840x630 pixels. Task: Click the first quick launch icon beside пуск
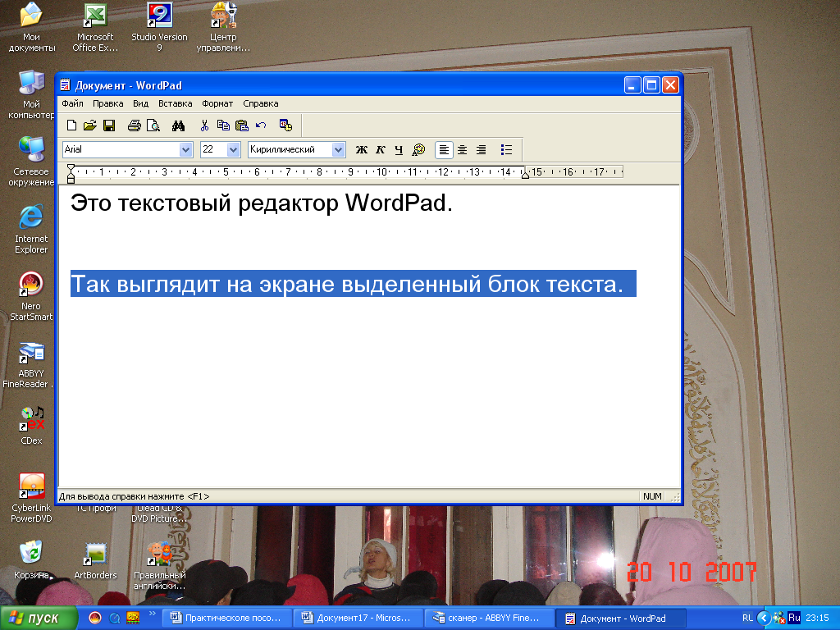(x=95, y=619)
